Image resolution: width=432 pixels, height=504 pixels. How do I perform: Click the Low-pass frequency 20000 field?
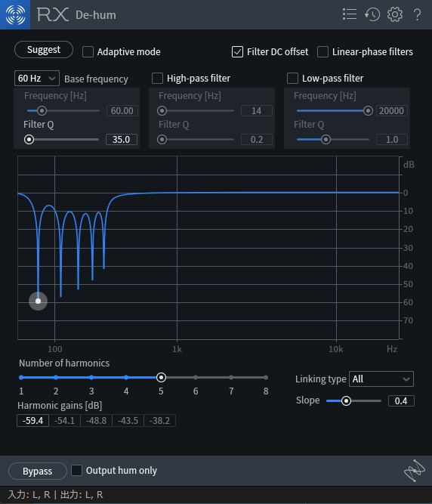coord(391,111)
